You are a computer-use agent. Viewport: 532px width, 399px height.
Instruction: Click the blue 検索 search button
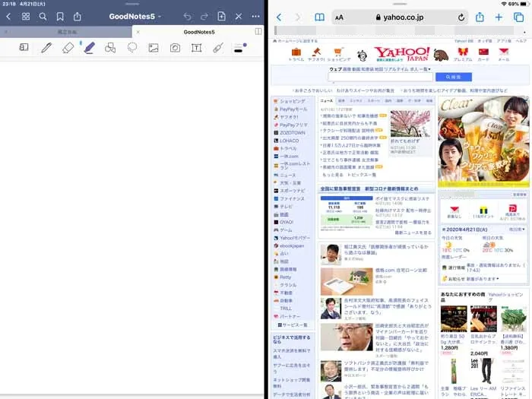tap(453, 77)
